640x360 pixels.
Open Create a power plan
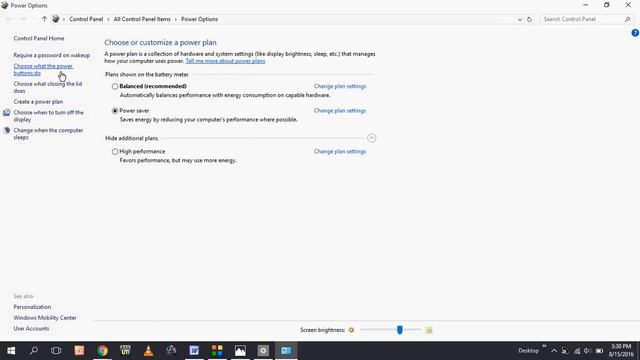coord(38,102)
